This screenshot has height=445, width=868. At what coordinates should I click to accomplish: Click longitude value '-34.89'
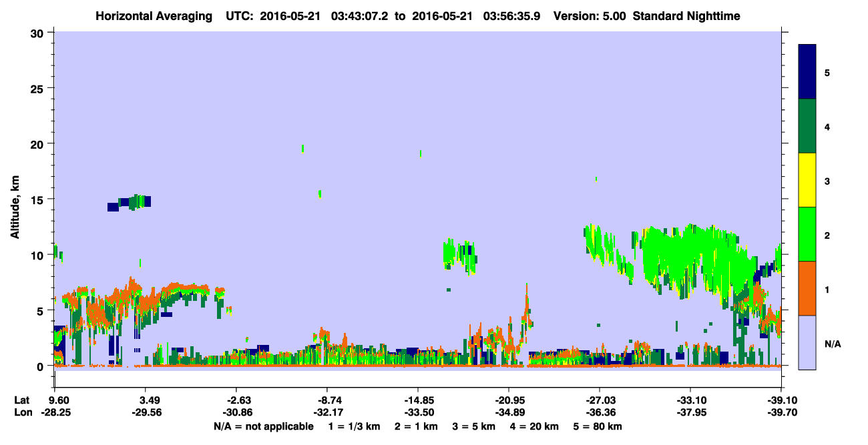pos(509,413)
